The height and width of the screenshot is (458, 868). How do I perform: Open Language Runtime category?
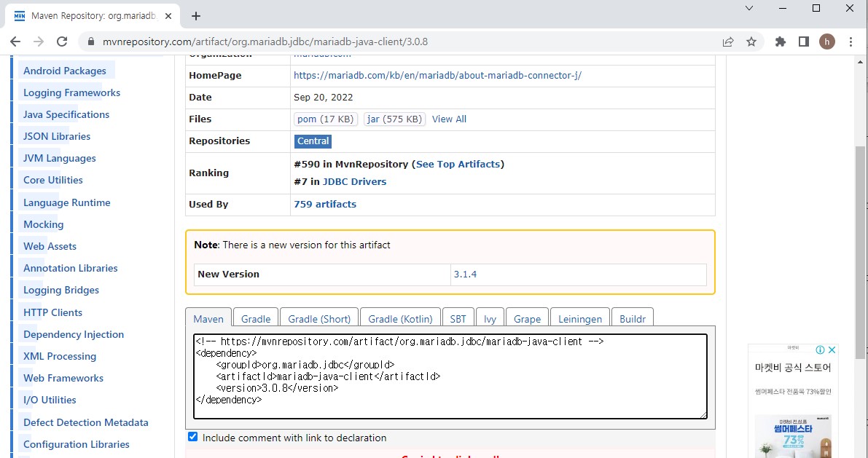click(x=67, y=202)
